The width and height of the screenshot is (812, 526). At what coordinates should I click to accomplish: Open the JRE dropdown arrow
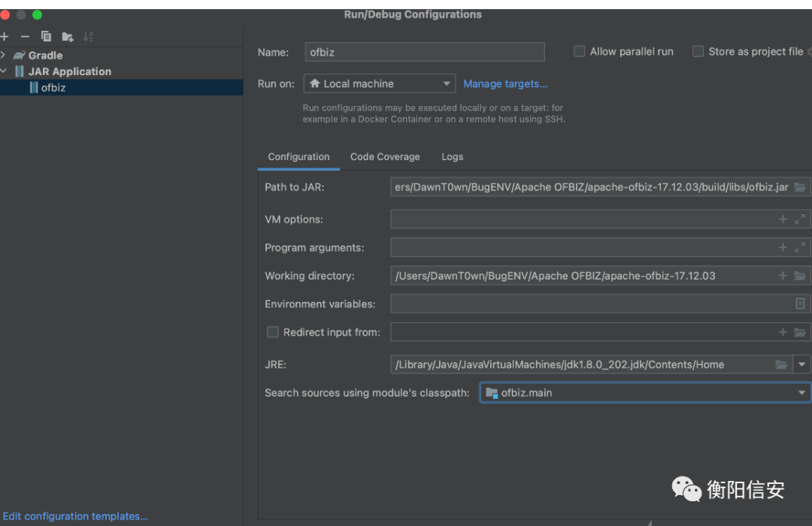coord(801,364)
